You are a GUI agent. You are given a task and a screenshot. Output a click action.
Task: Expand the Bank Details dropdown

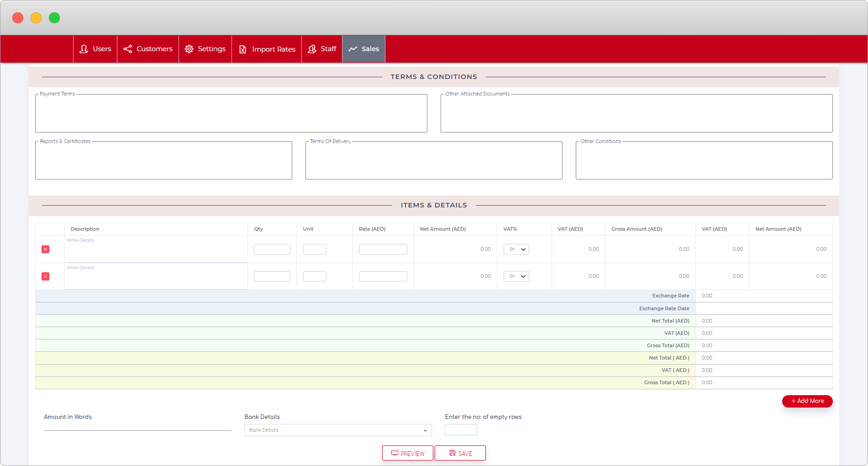(x=338, y=430)
